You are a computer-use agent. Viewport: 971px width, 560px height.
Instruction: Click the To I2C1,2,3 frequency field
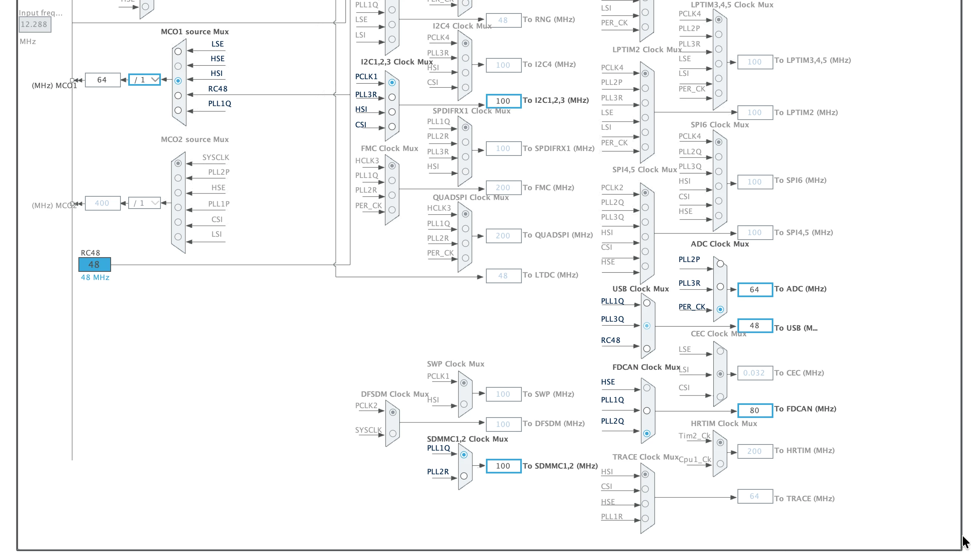tap(503, 101)
